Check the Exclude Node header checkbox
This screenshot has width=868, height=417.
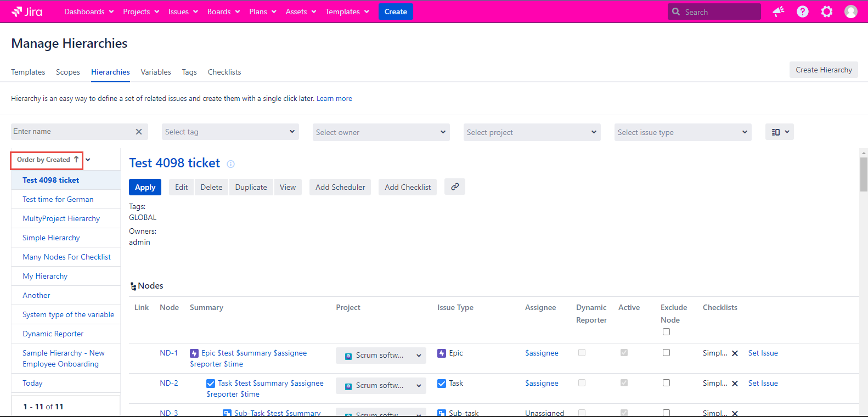[666, 332]
